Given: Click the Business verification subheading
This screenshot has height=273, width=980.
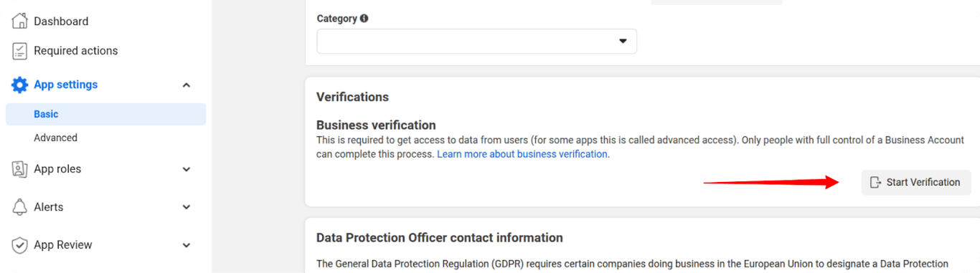Looking at the screenshot, I should coord(376,125).
